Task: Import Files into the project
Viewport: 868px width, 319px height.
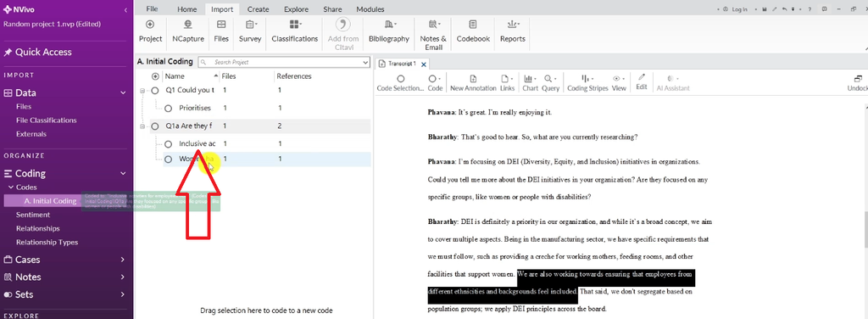Action: tap(221, 31)
